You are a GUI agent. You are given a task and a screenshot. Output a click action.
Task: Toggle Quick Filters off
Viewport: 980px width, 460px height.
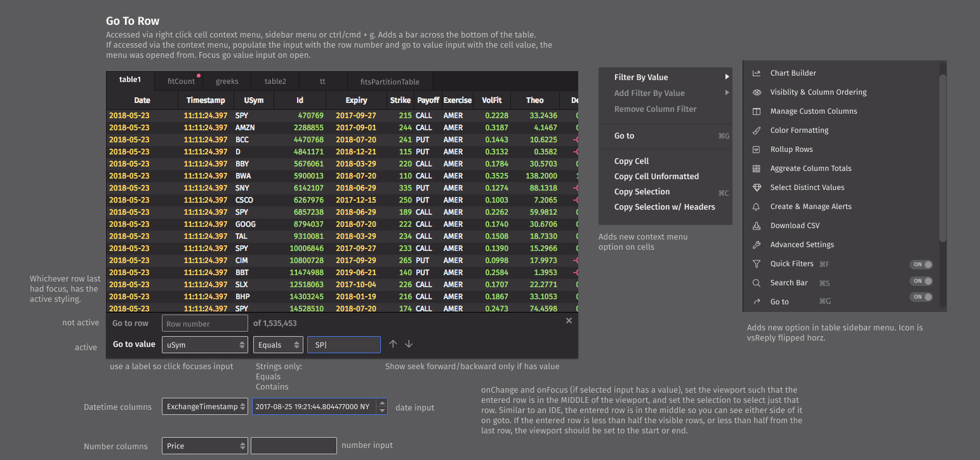pos(922,264)
